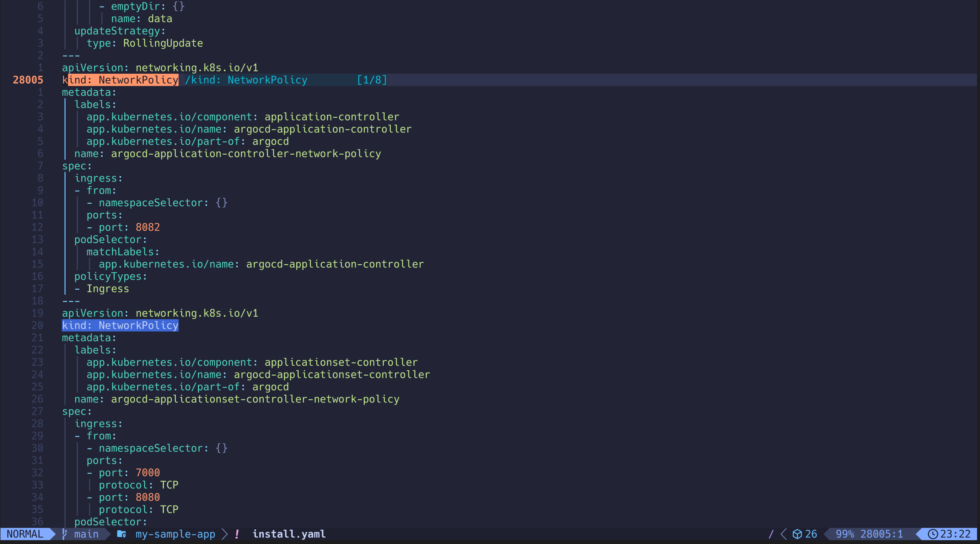Click the [1/8] search match counter
Viewport: 980px width, 544px height.
[x=372, y=80]
